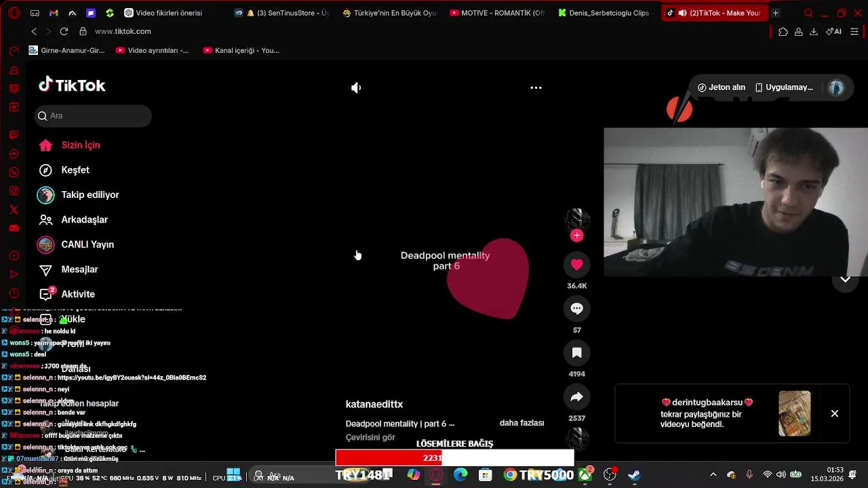Follow katanaedittx with the red plus button

point(576,235)
